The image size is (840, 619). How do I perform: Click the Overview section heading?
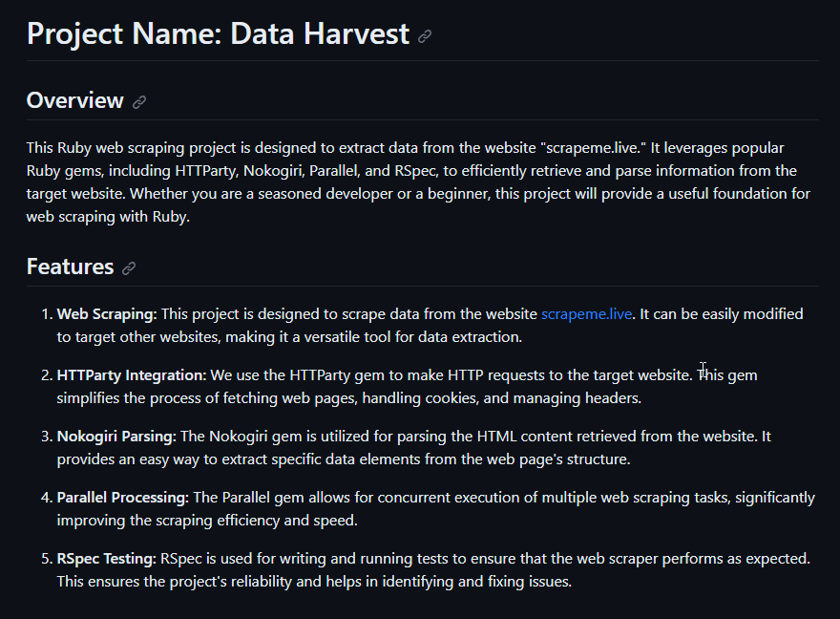(75, 100)
